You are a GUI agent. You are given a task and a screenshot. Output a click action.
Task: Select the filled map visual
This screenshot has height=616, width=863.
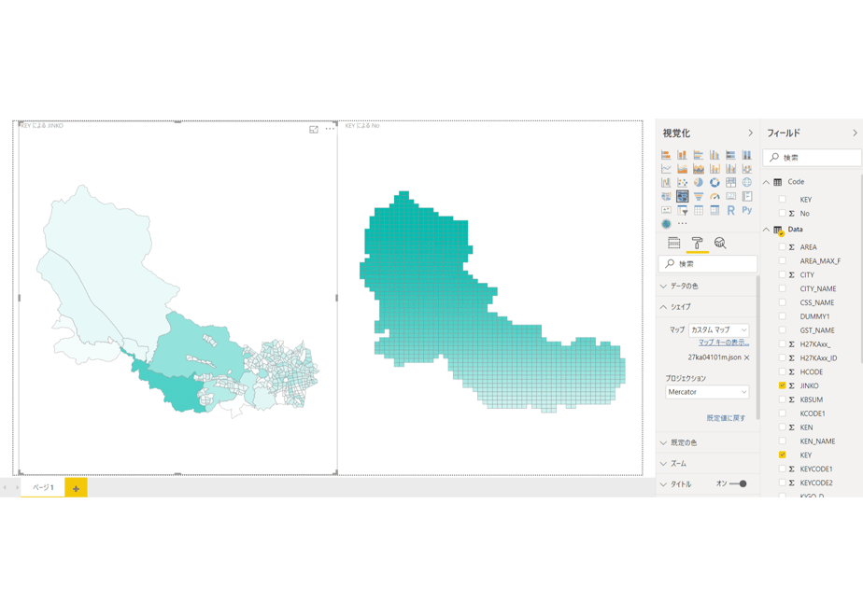pyautogui.click(x=666, y=196)
